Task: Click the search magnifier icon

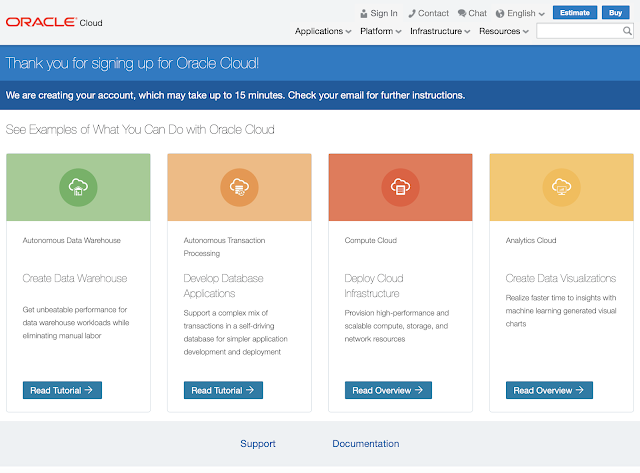Action: [x=625, y=32]
